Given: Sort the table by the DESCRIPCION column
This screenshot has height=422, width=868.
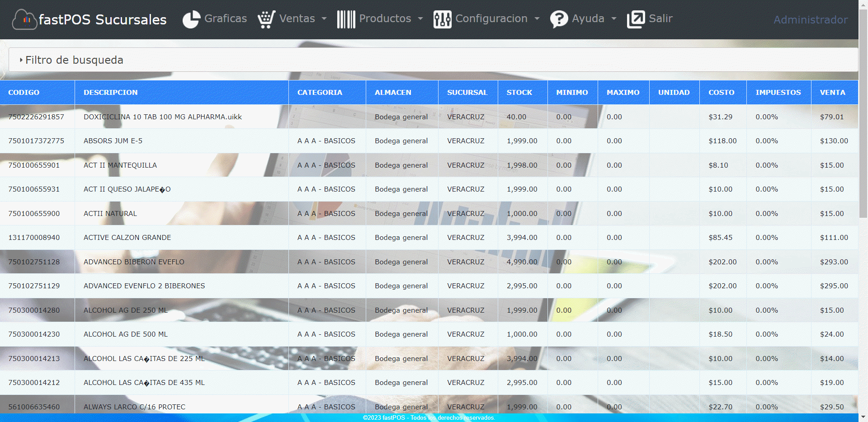Looking at the screenshot, I should 110,92.
